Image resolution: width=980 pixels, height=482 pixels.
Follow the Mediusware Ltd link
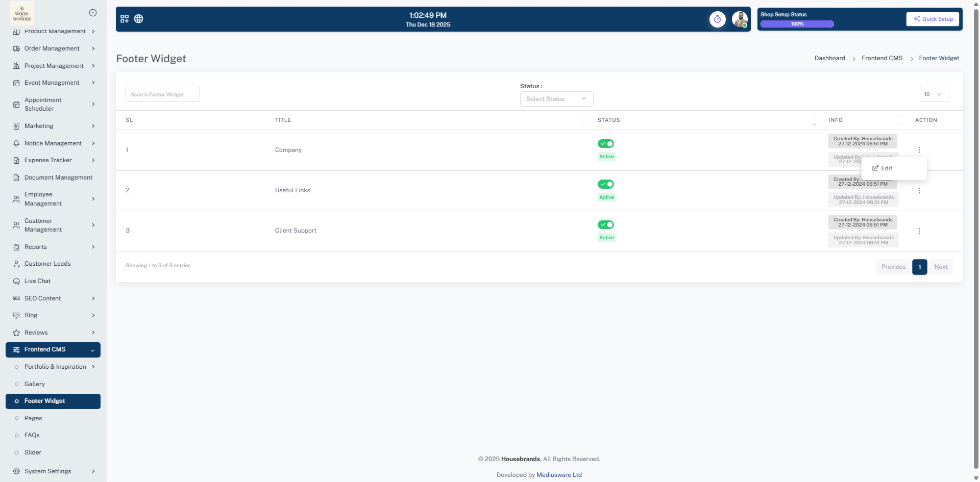559,475
